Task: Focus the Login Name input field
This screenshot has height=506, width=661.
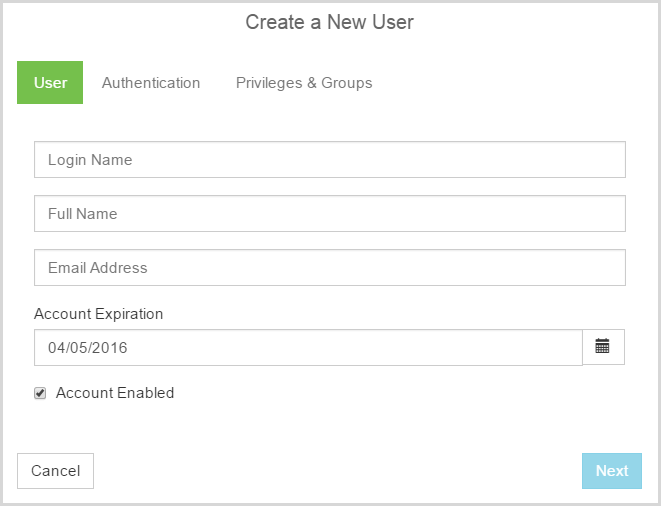Action: point(330,159)
